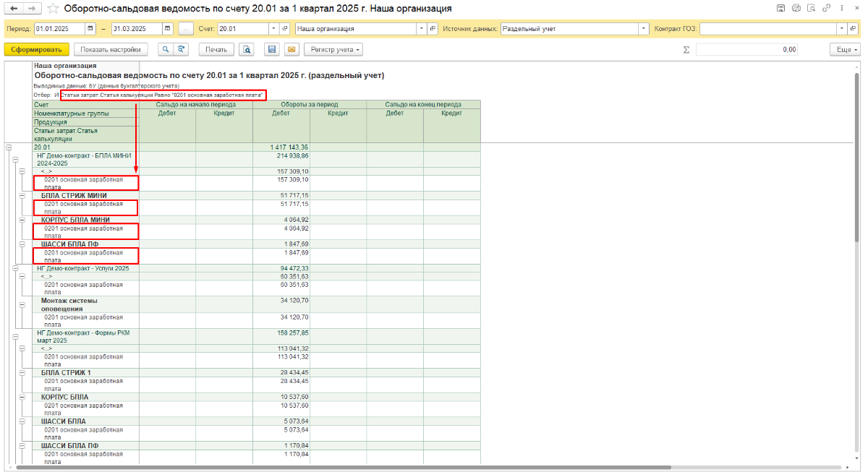Image resolution: width=868 pixels, height=472 pixels.
Task: Add this report to favorites star
Action: (x=53, y=9)
